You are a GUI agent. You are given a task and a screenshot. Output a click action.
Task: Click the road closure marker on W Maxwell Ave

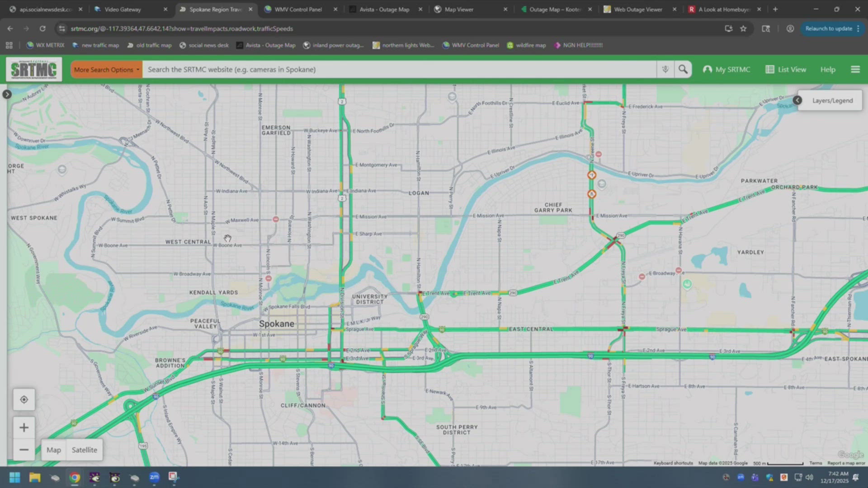276,219
